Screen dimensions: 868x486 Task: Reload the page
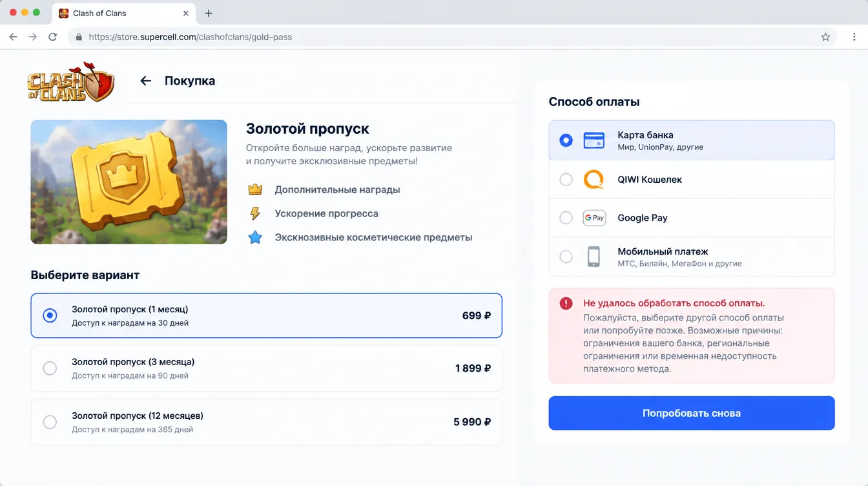(x=53, y=37)
